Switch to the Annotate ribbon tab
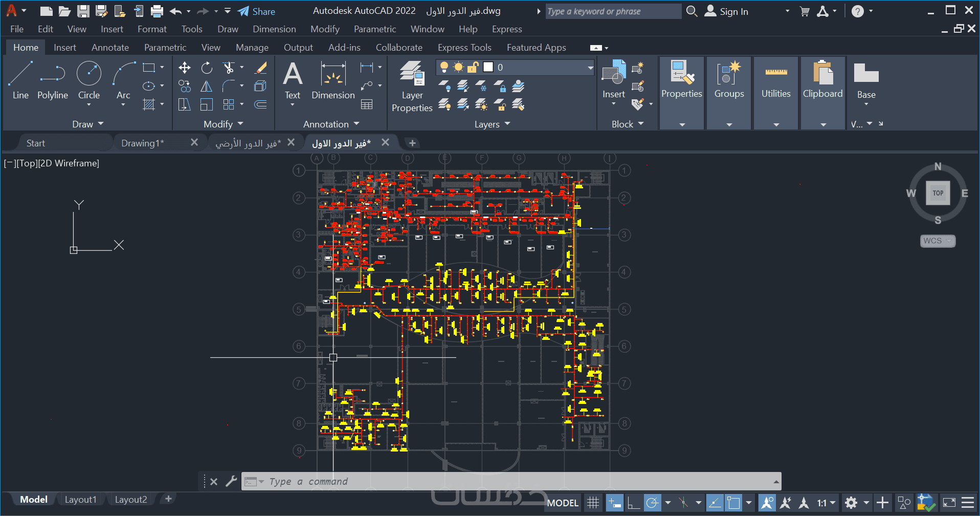Viewport: 980px width, 516px height. coord(110,48)
